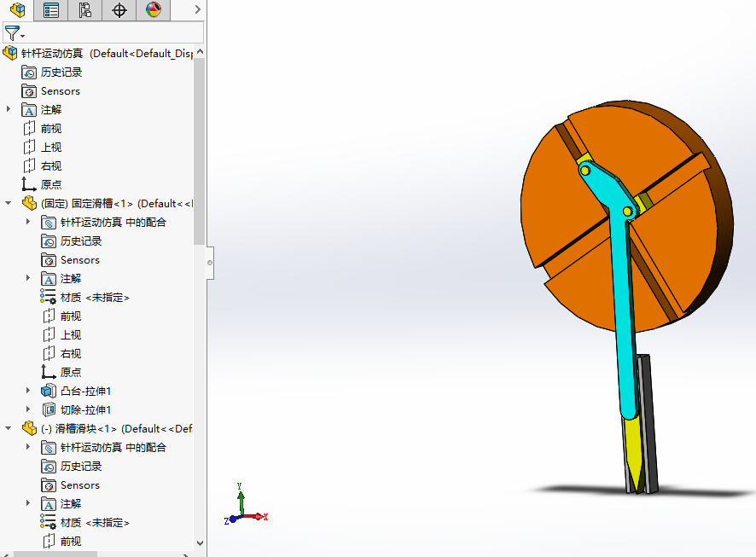Select the top-level 原点 origin icon
Viewport: 756px width, 557px height.
pos(29,184)
